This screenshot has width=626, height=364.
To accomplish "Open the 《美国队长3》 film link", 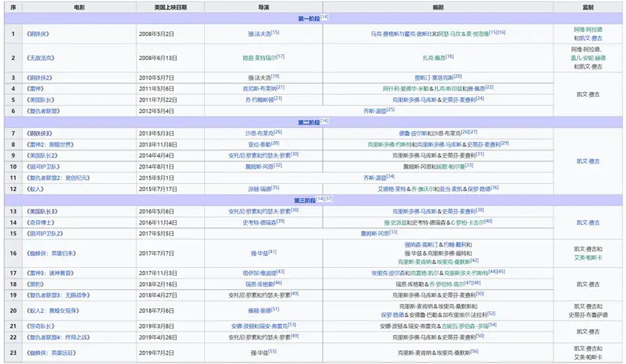I will click(43, 211).
